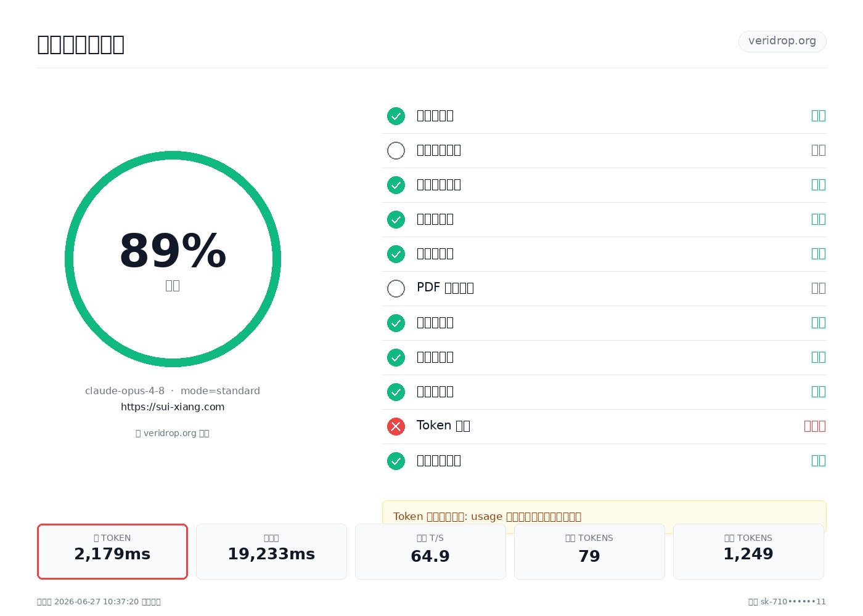Click green check icon directly below PDF row
Viewport: 863px width, 616px height.
coord(396,323)
